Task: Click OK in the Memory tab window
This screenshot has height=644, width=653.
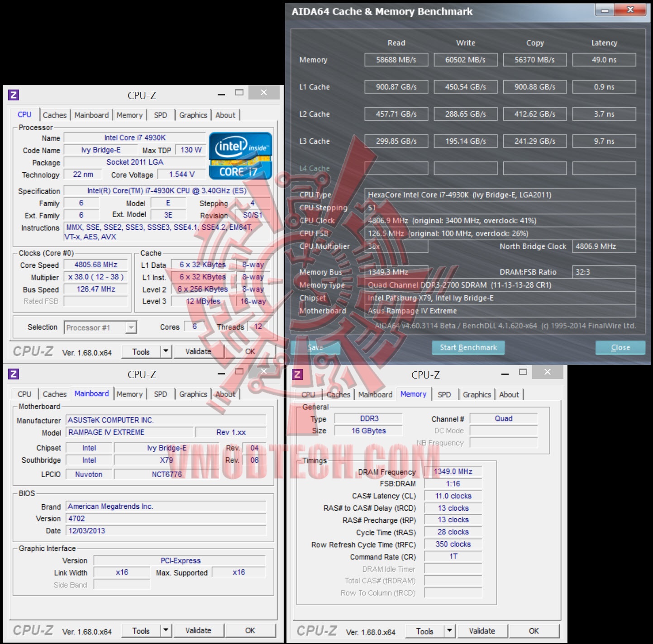Action: (x=534, y=631)
